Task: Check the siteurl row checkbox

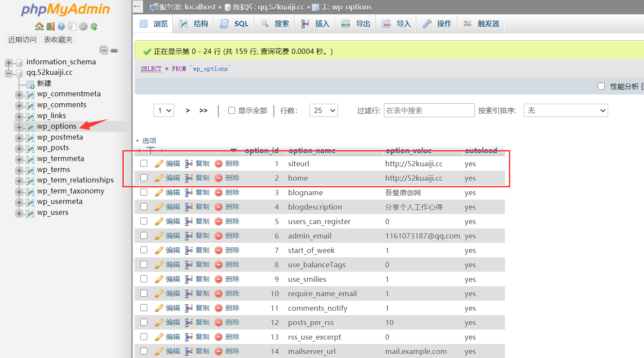Action: click(x=144, y=163)
